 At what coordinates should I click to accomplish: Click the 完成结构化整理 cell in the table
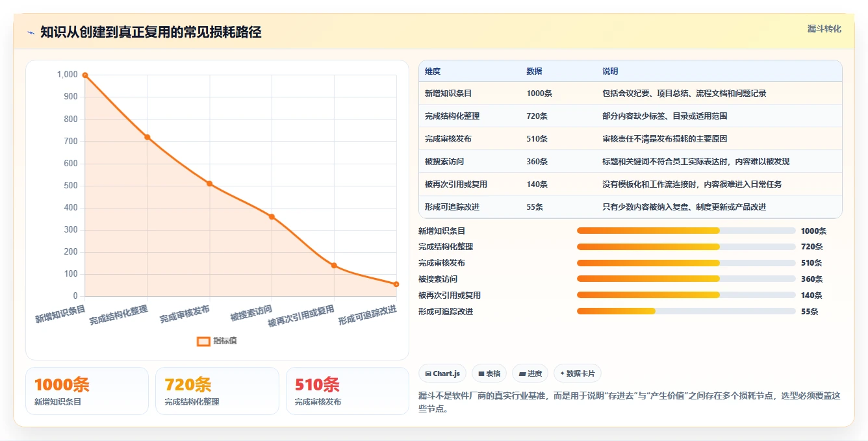pyautogui.click(x=452, y=116)
